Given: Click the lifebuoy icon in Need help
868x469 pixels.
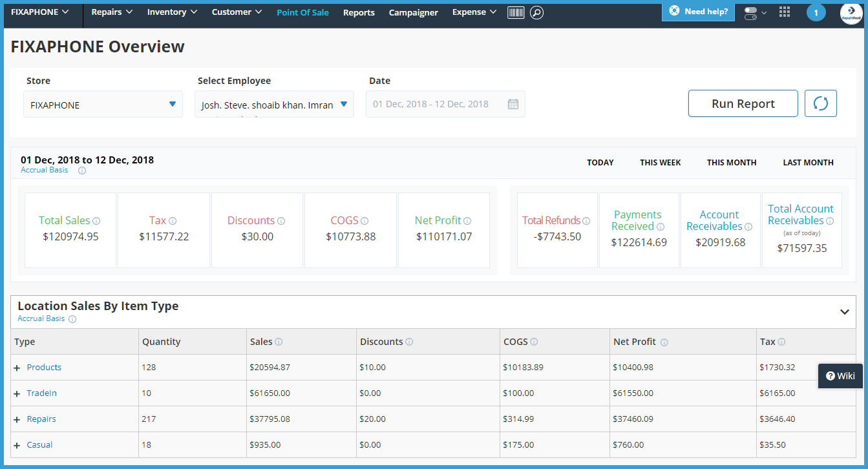Looking at the screenshot, I should pyautogui.click(x=675, y=11).
